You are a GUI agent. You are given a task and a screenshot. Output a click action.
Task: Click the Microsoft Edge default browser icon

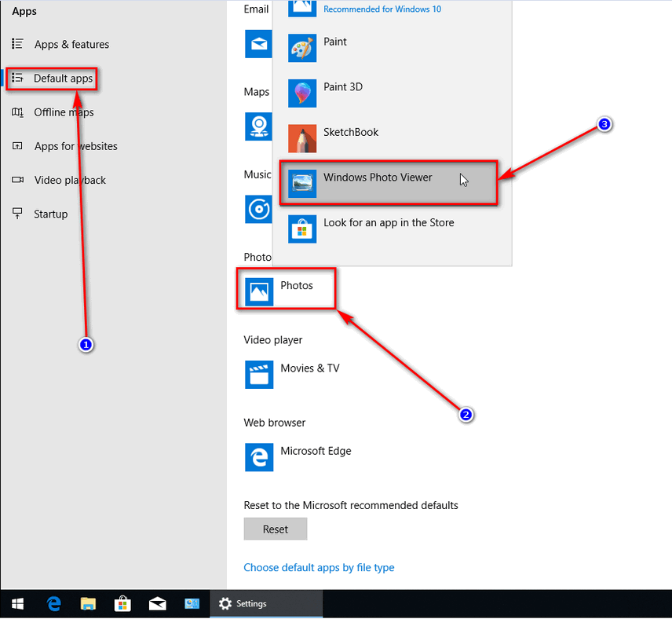click(x=259, y=457)
